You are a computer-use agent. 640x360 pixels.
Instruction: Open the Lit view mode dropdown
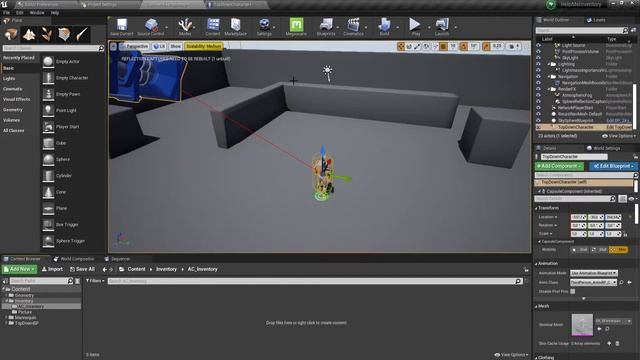(159, 47)
